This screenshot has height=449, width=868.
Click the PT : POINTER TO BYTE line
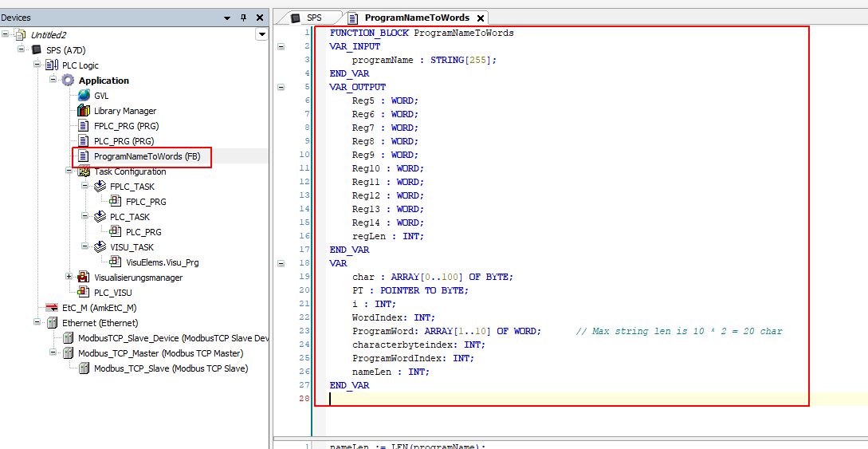tap(410, 290)
